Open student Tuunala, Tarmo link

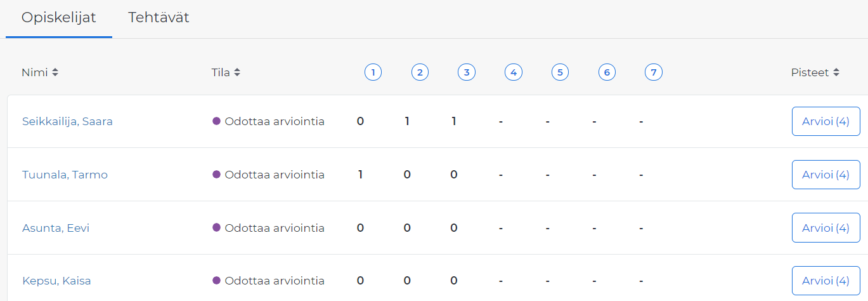(65, 175)
